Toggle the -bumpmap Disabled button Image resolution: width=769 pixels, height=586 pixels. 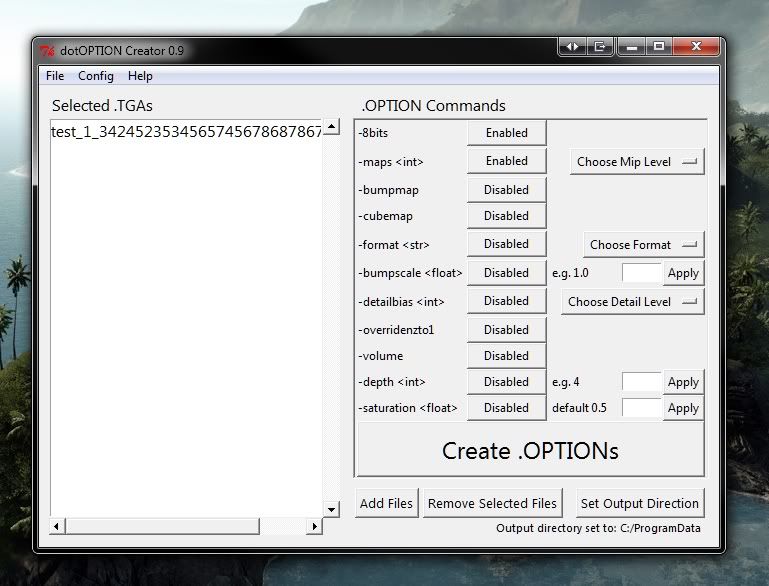click(507, 190)
